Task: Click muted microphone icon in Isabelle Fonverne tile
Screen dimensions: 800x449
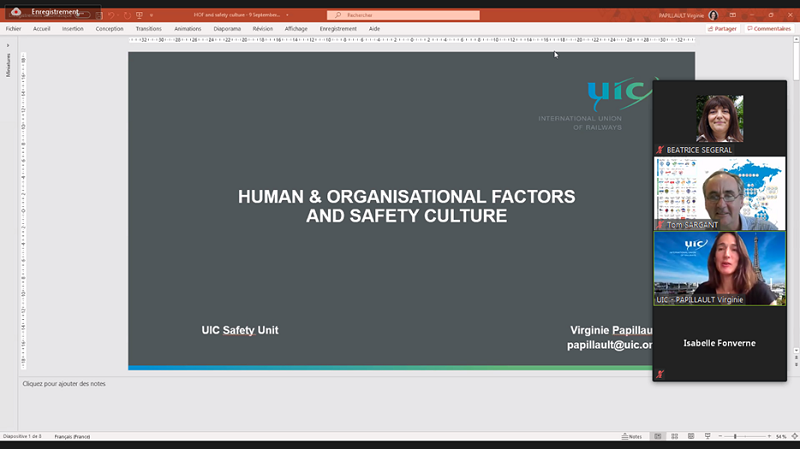Action: [660, 375]
